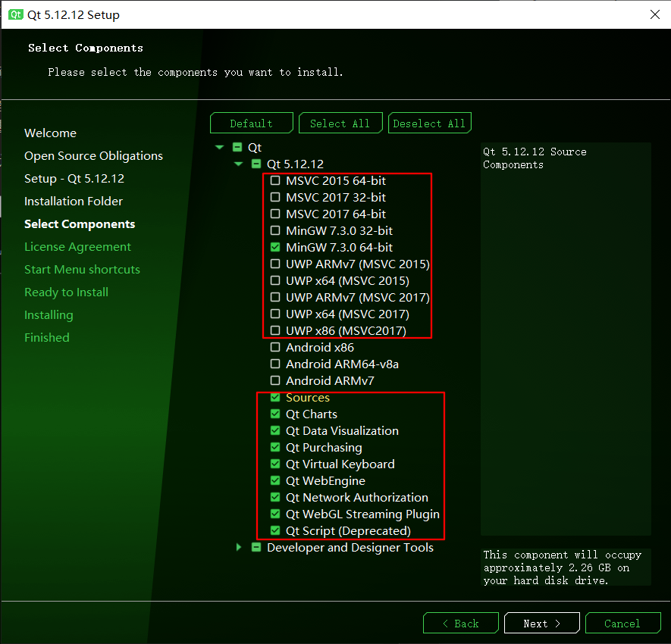
Task: Click Start Menu shortcuts step
Action: click(82, 270)
